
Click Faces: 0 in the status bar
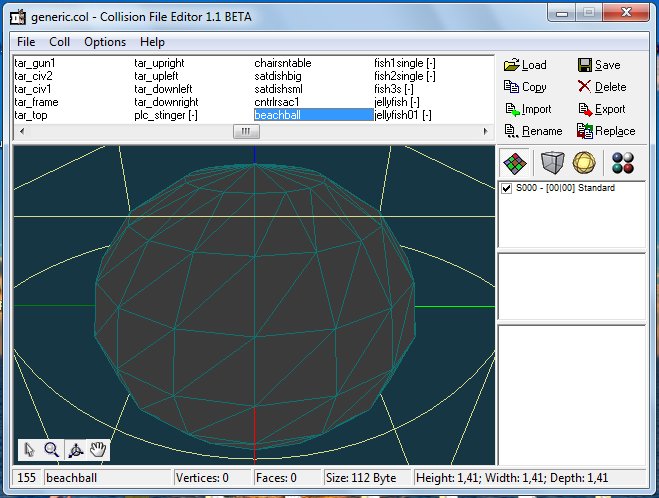[276, 478]
